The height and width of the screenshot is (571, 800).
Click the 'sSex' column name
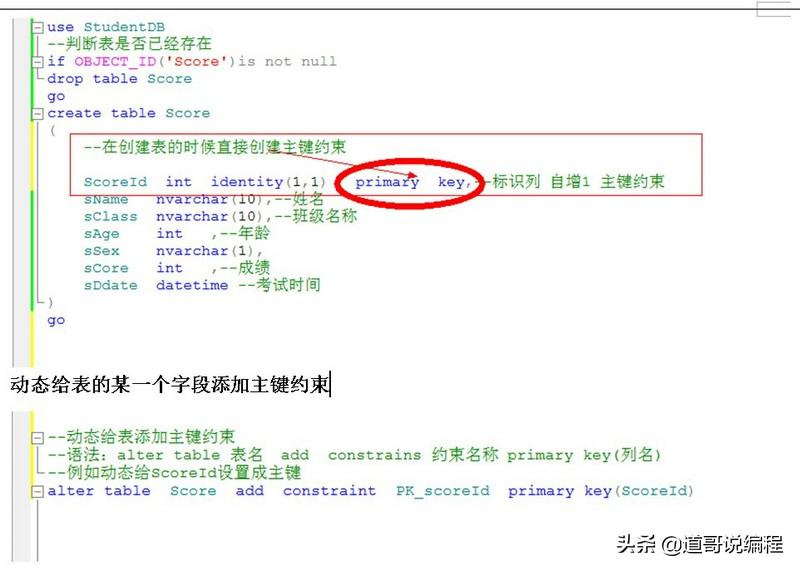[102, 251]
